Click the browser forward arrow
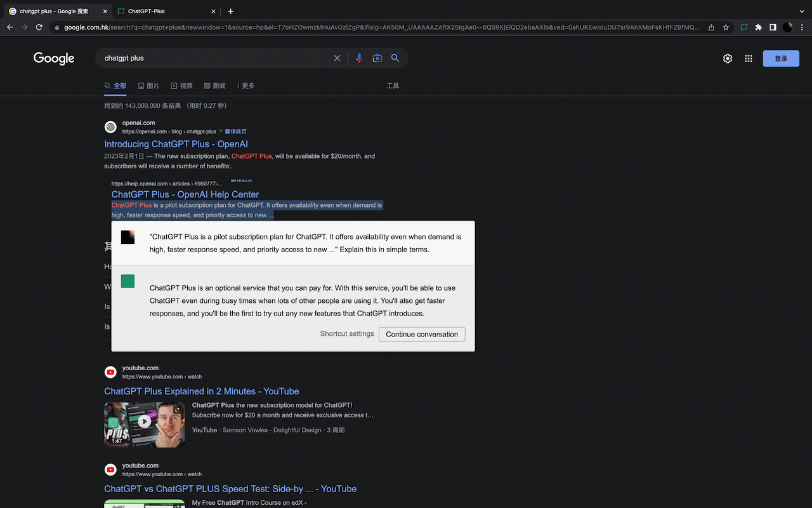Image resolution: width=812 pixels, height=508 pixels. point(24,27)
